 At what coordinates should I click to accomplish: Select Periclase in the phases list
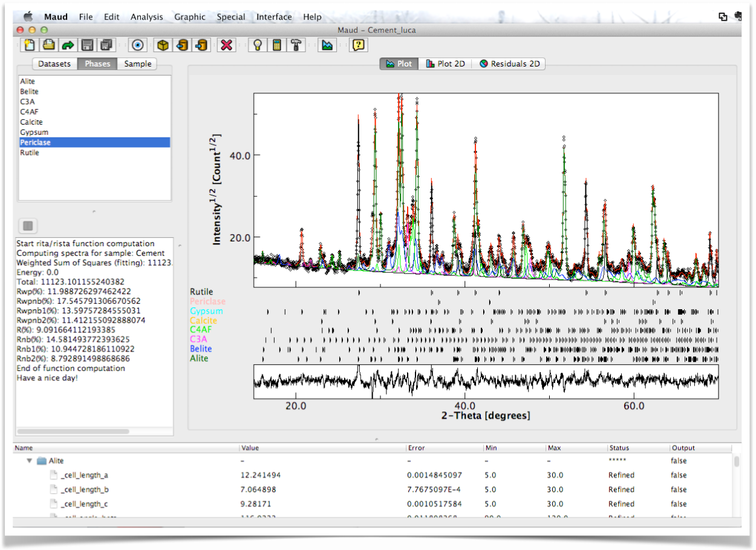tap(94, 143)
